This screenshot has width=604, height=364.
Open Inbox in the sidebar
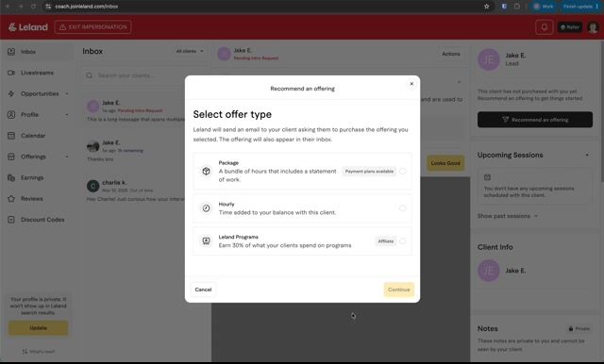coord(38,52)
